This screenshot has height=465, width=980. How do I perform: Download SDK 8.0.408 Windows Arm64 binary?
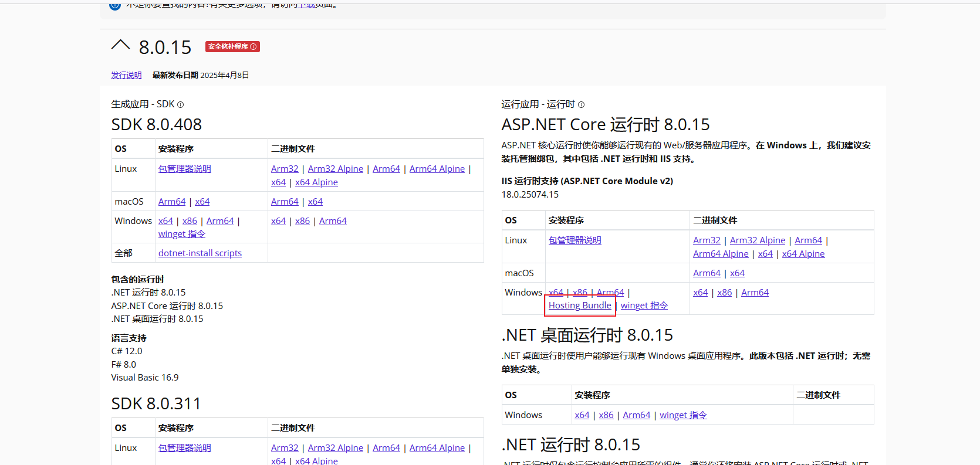(333, 221)
